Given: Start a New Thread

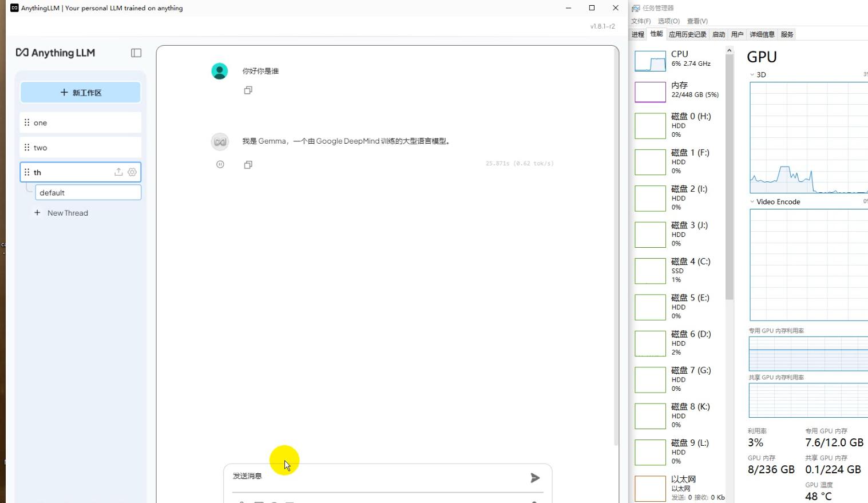Looking at the screenshot, I should [61, 213].
